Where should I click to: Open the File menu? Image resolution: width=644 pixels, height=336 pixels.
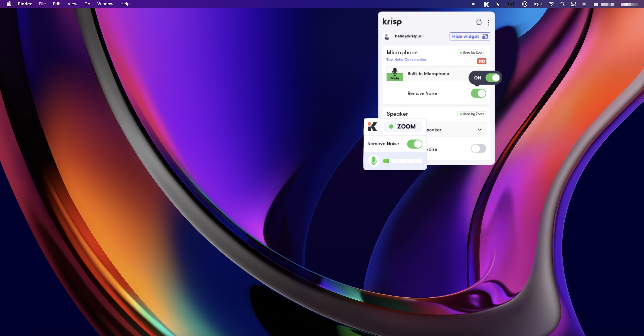pos(42,4)
